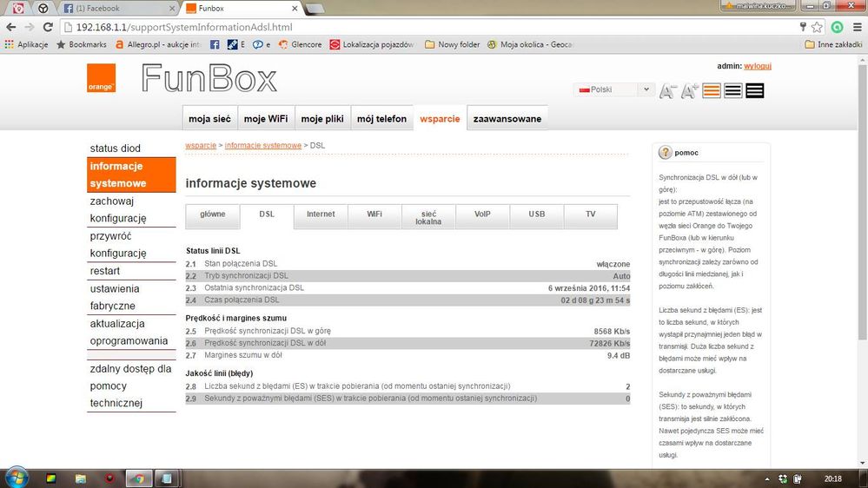Reload the page with browser refresh icon
868x488 pixels.
(48, 27)
